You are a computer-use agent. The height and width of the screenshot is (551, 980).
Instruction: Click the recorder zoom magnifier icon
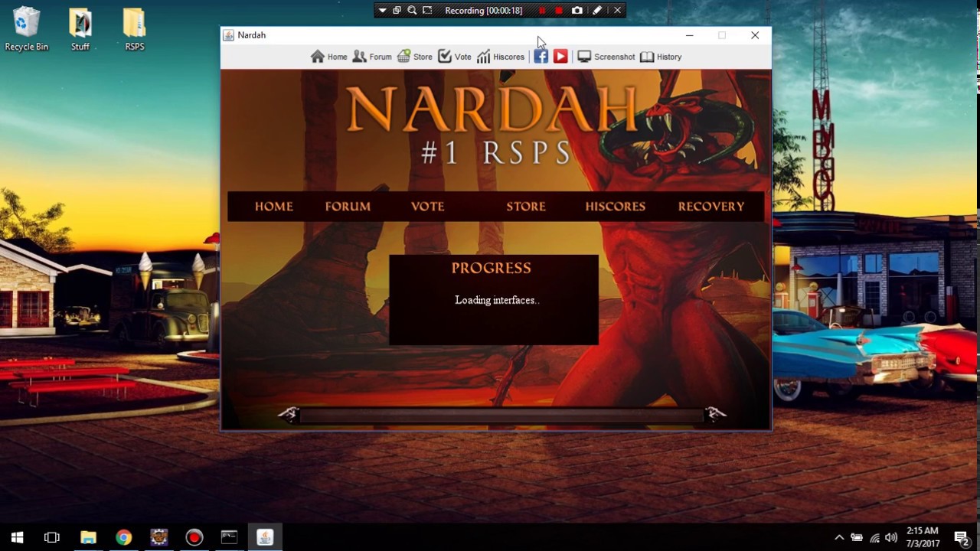[x=412, y=11]
